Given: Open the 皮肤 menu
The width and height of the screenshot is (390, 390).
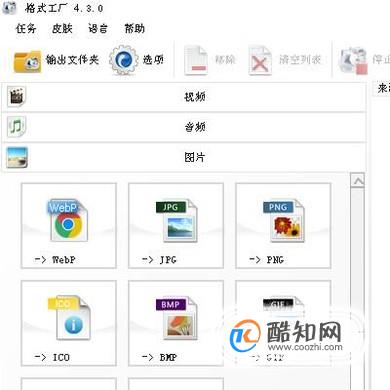Looking at the screenshot, I should [x=62, y=28].
